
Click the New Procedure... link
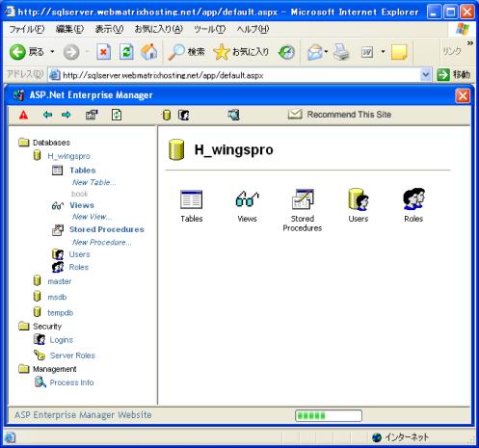pos(102,242)
